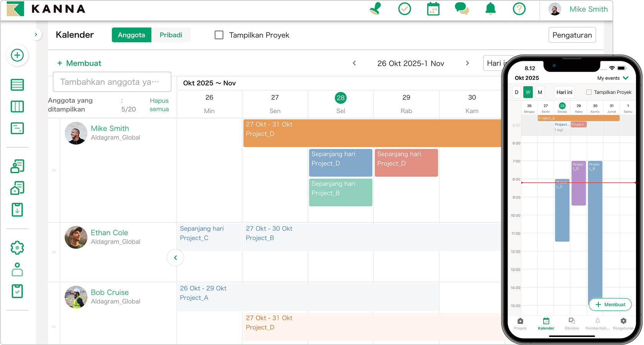Image resolution: width=644 pixels, height=345 pixels.
Task: Open the notifications bell icon
Action: click(x=491, y=9)
